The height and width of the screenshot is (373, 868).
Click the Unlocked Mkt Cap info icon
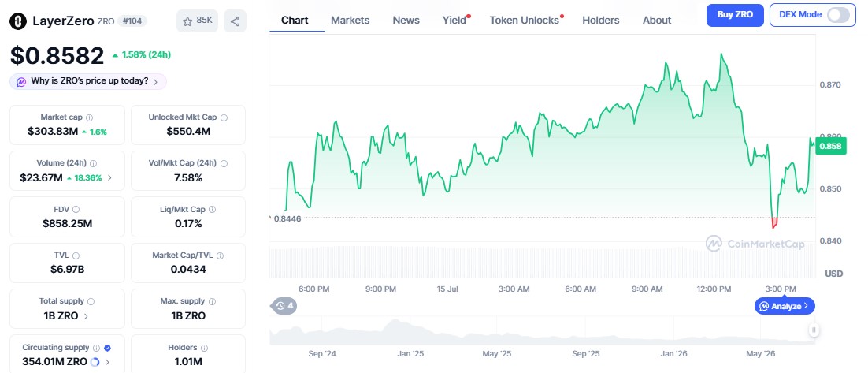224,117
